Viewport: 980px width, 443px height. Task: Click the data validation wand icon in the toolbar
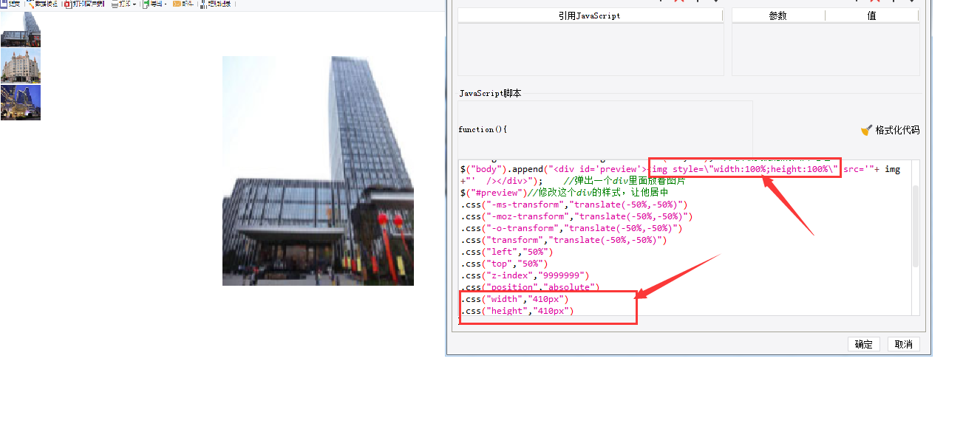(x=30, y=4)
